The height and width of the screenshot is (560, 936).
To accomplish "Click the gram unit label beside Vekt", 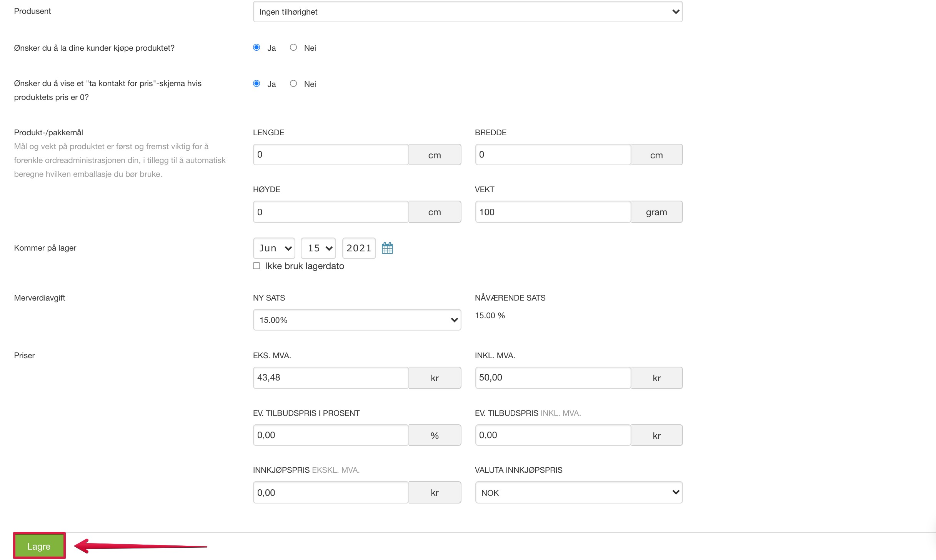I will click(x=656, y=212).
